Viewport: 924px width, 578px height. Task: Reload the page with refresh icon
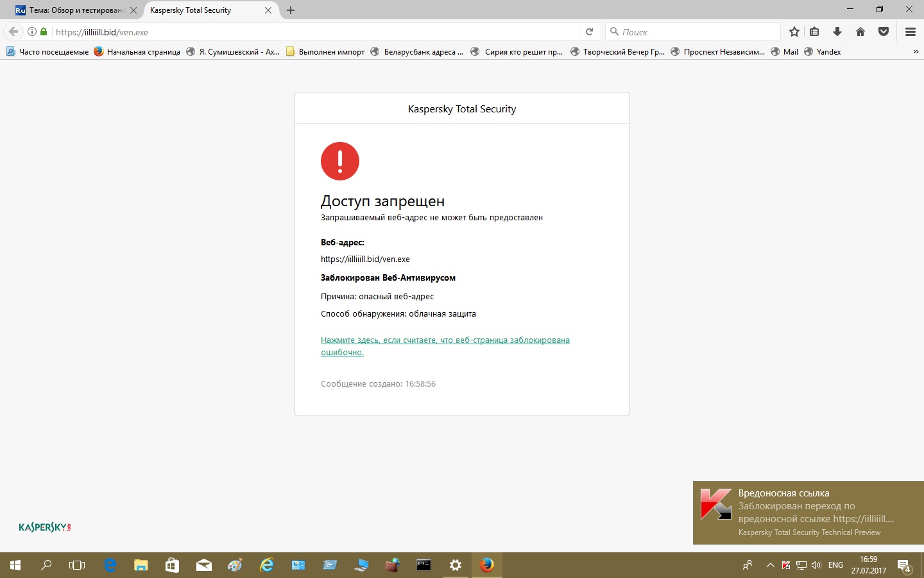point(589,31)
